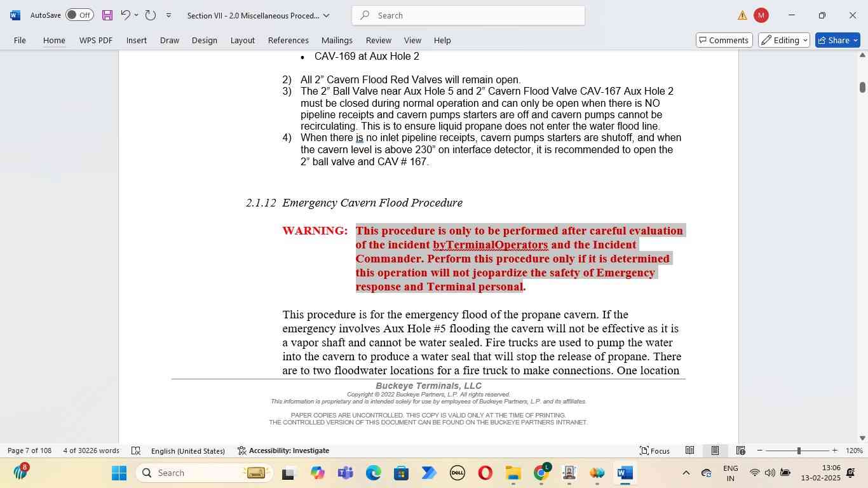Switch to Web Layout view
868x488 pixels.
740,451
